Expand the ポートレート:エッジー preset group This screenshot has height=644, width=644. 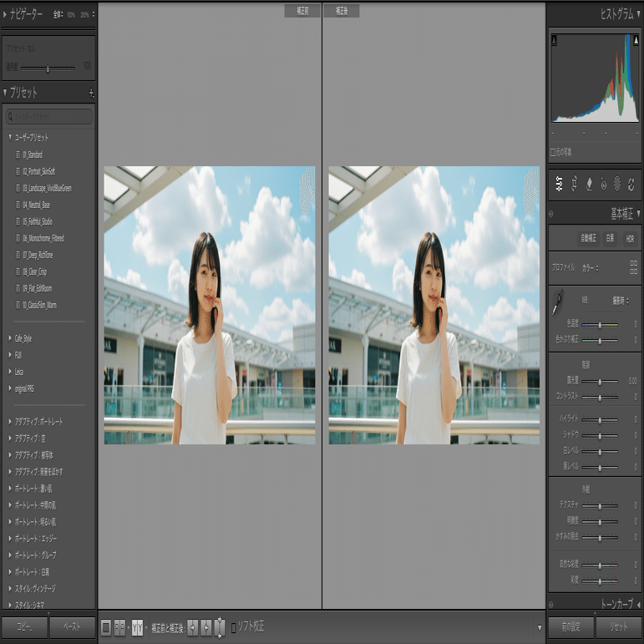pos(10,539)
